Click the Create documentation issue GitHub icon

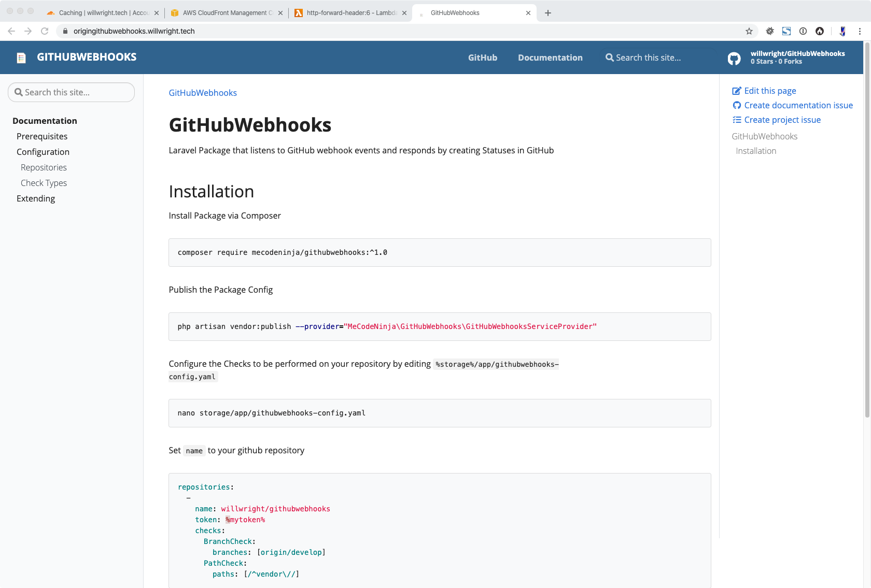(737, 105)
